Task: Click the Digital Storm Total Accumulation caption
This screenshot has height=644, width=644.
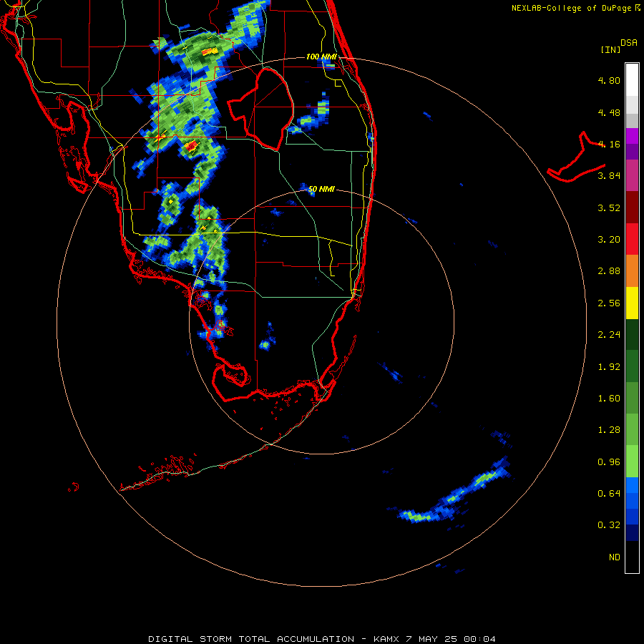Action: tap(321, 639)
